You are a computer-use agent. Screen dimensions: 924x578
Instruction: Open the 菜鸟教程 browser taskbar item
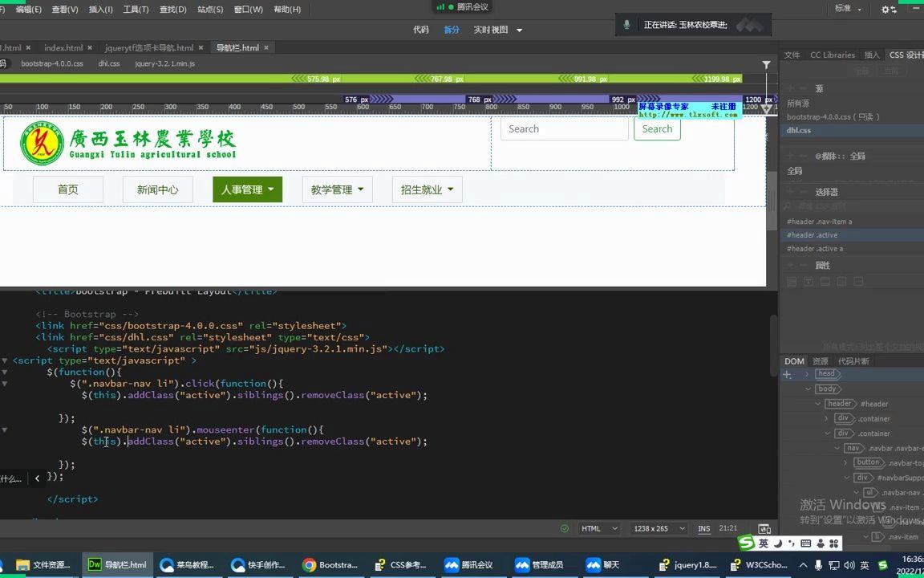pyautogui.click(x=187, y=564)
